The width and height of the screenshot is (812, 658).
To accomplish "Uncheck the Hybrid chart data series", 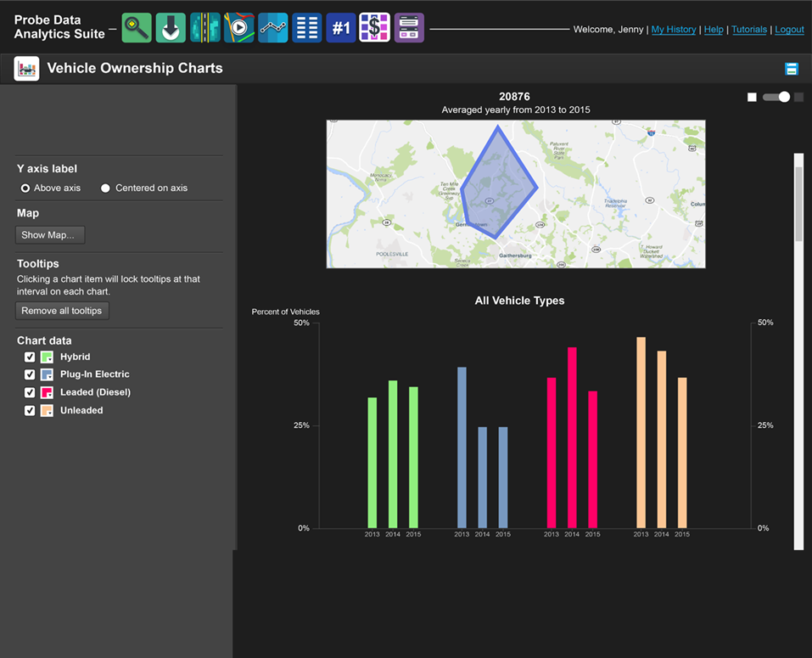I will coord(30,357).
